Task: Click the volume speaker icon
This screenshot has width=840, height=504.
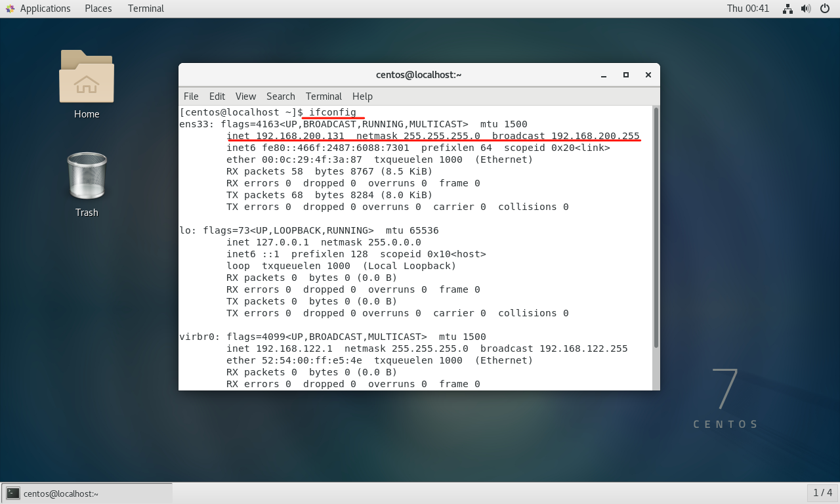Action: click(807, 9)
